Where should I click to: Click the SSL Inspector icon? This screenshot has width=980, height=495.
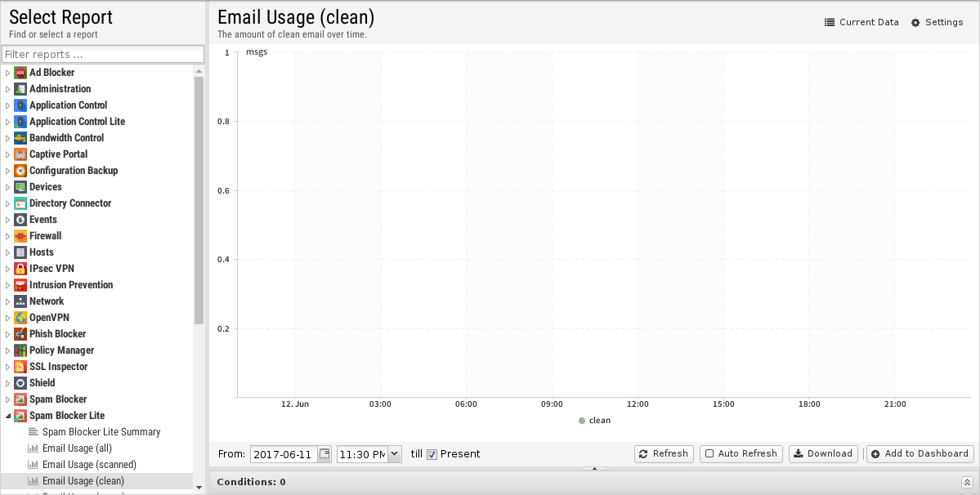coord(20,367)
